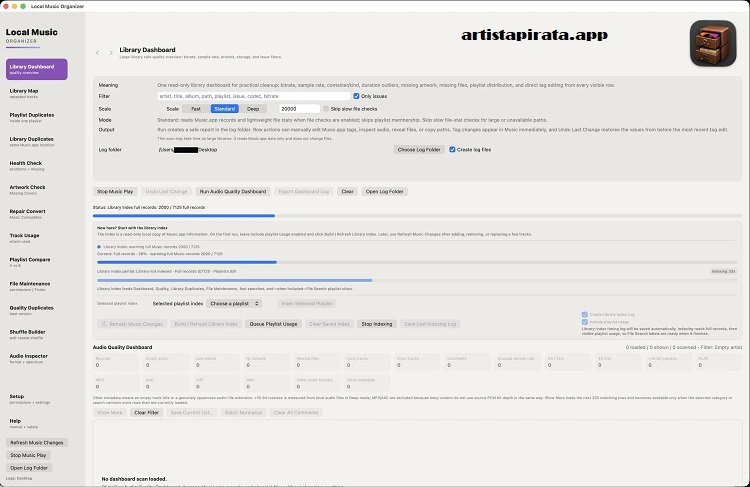The width and height of the screenshot is (750, 487).
Task: Click the Full records 28% progress bar
Action: [417, 262]
